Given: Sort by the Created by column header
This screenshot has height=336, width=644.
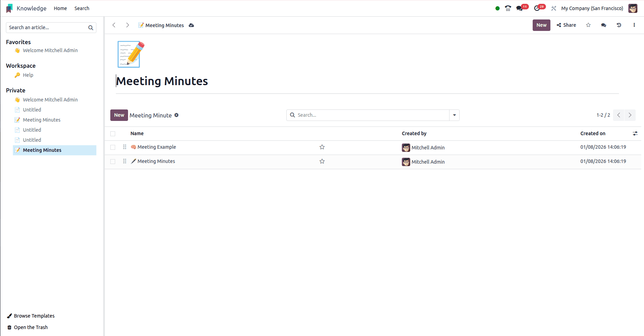Looking at the screenshot, I should point(414,133).
